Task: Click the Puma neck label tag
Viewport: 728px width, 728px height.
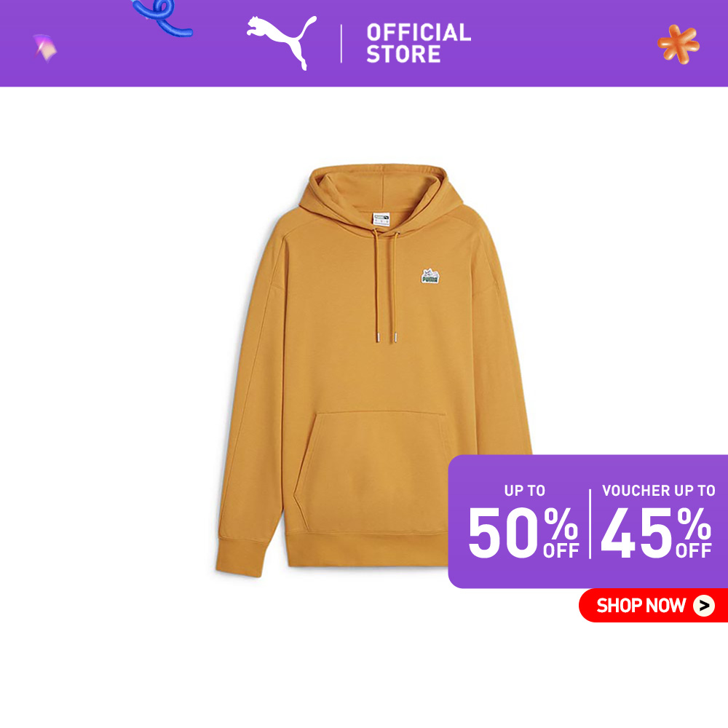Action: tap(381, 219)
